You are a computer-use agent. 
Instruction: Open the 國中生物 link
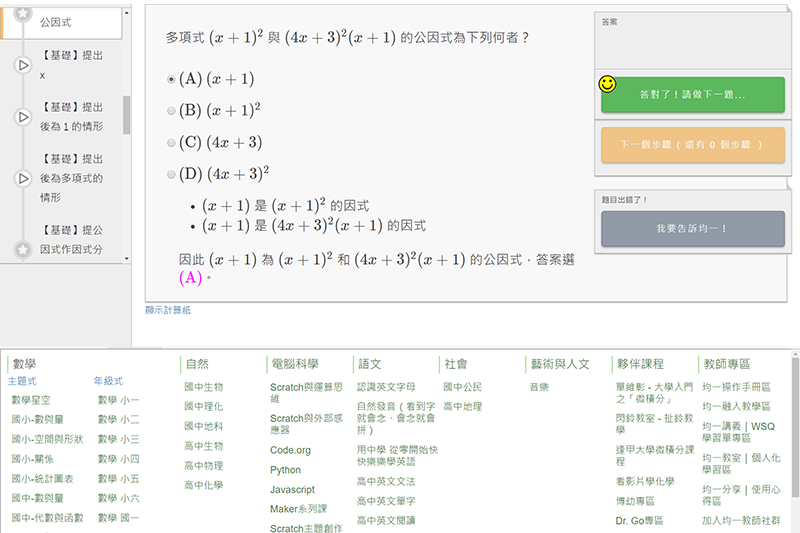point(204,387)
